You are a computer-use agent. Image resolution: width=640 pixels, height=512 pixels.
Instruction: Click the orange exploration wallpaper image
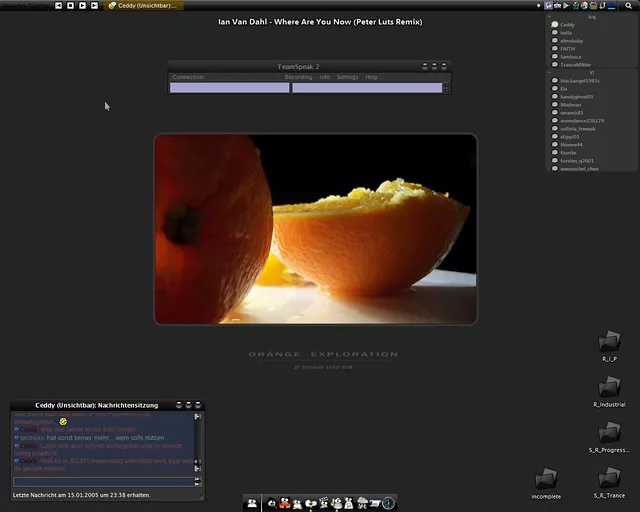pyautogui.click(x=316, y=229)
